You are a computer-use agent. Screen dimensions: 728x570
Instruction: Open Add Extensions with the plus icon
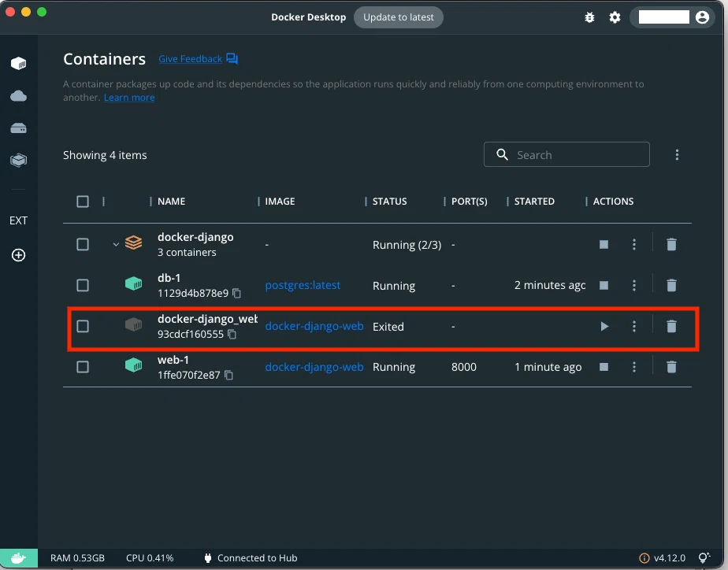[x=19, y=254]
